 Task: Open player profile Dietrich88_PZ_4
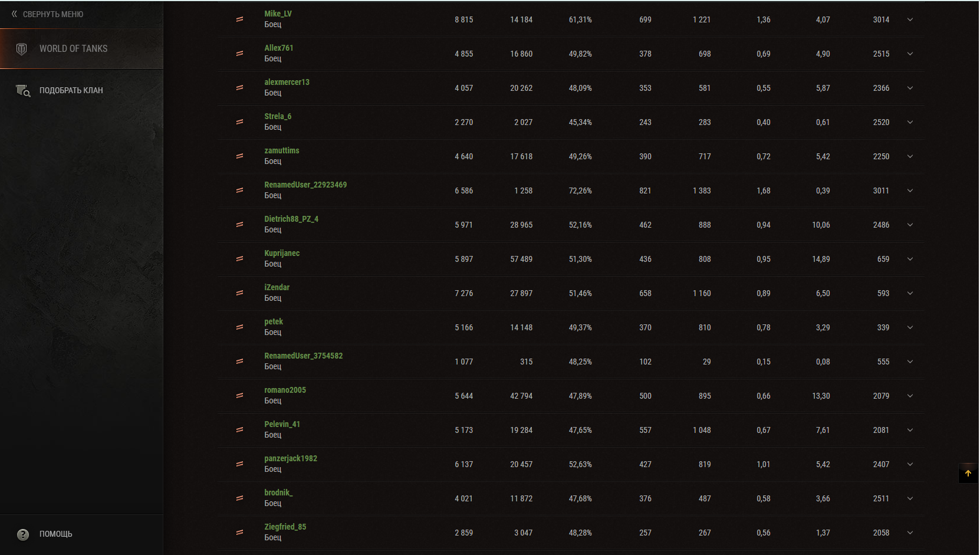pos(291,219)
